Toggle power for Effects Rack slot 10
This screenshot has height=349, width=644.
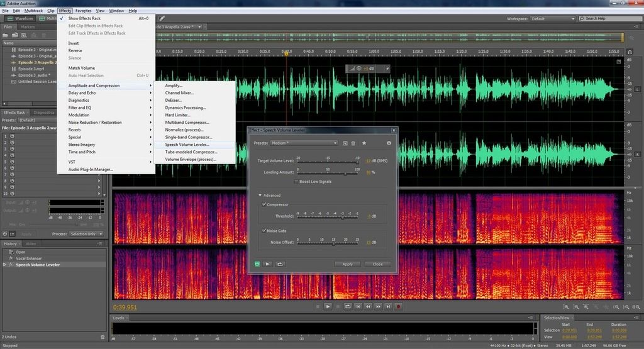click(x=13, y=194)
